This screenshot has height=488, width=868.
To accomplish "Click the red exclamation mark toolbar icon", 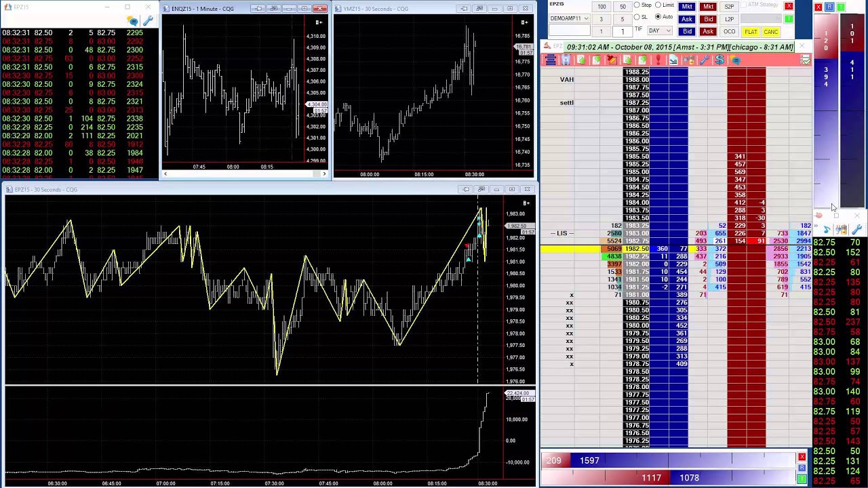I will pos(658,60).
